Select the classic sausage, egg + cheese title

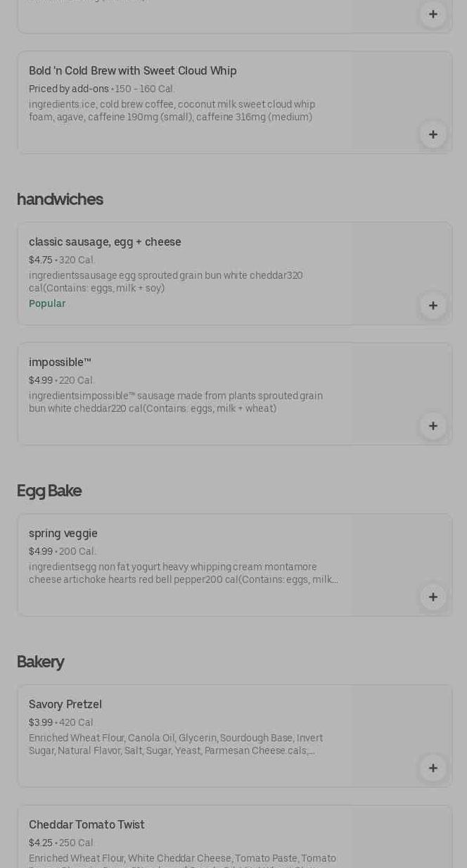pyautogui.click(x=105, y=242)
